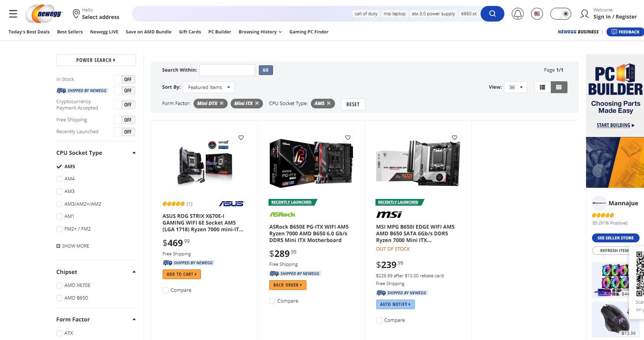Toggle Free Shipping filter
This screenshot has height=340, width=644.
pos(124,120)
